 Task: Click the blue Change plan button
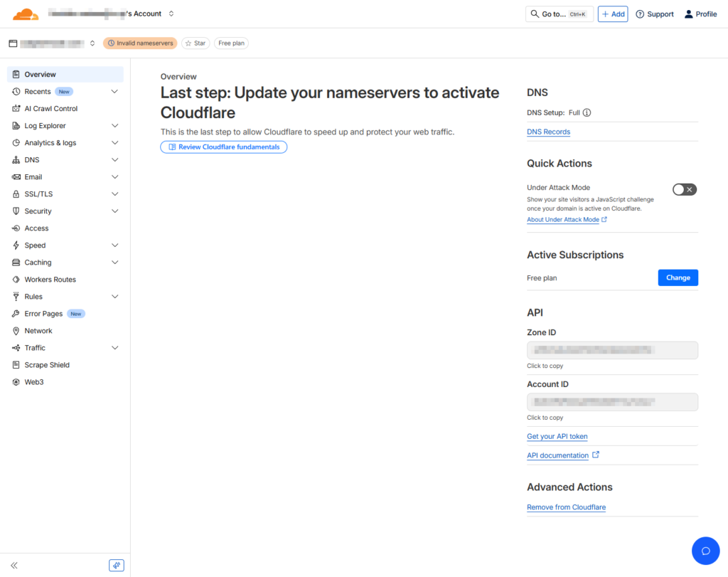click(678, 277)
